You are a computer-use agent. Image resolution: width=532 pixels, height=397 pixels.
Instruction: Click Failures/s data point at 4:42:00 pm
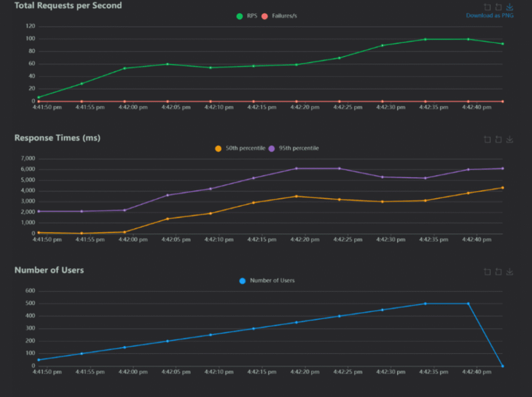point(124,102)
